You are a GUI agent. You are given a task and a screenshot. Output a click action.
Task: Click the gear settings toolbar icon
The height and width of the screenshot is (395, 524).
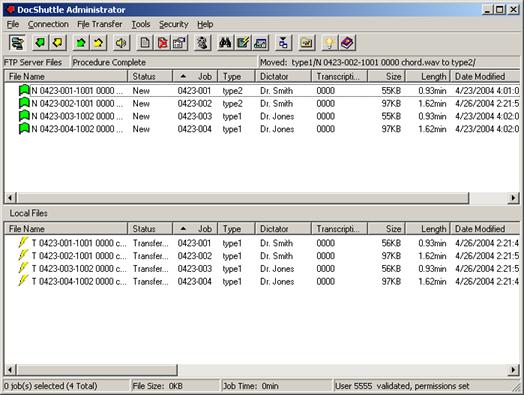tap(202, 43)
